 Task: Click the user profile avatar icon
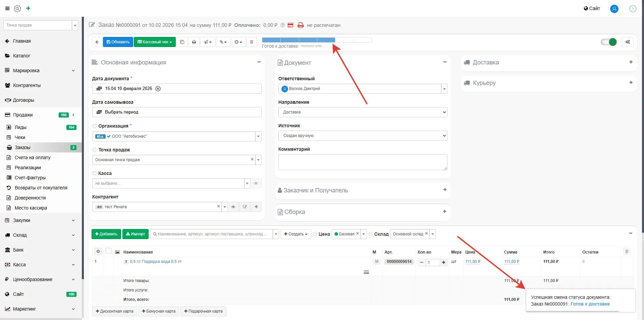614,9
